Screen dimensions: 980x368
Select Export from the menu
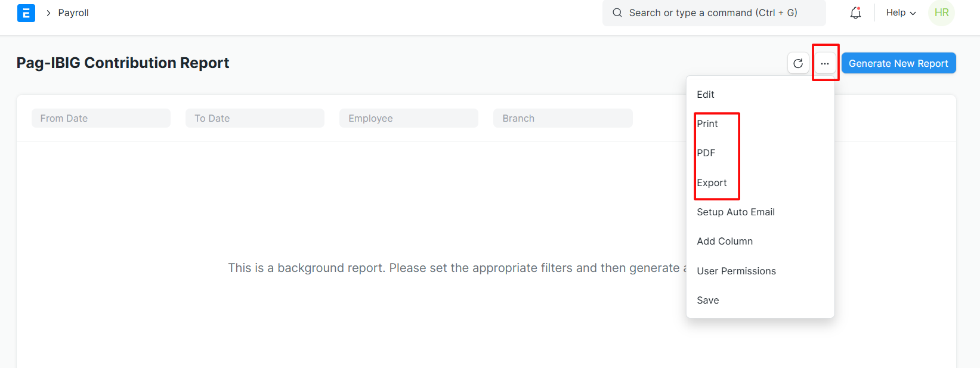pos(760,183)
